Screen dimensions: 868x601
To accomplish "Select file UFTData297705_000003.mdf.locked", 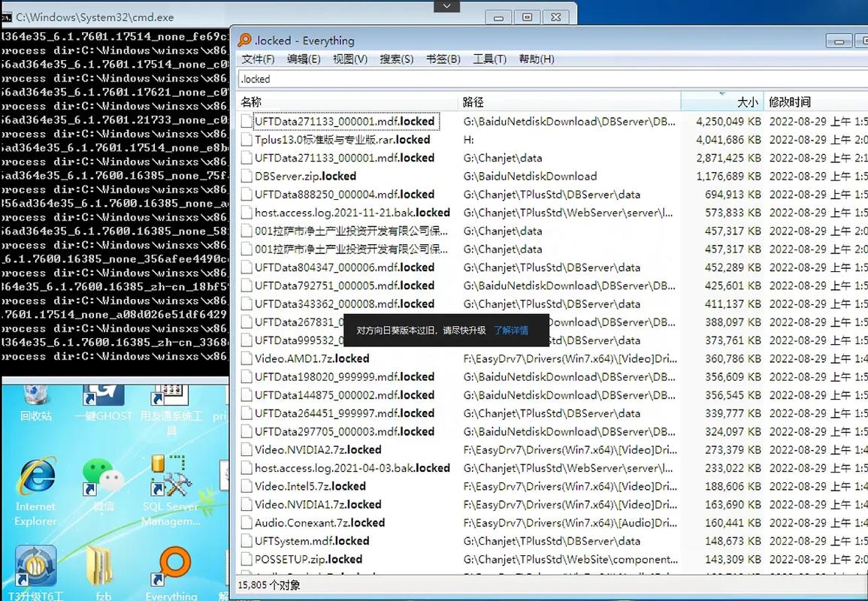I will pyautogui.click(x=344, y=432).
